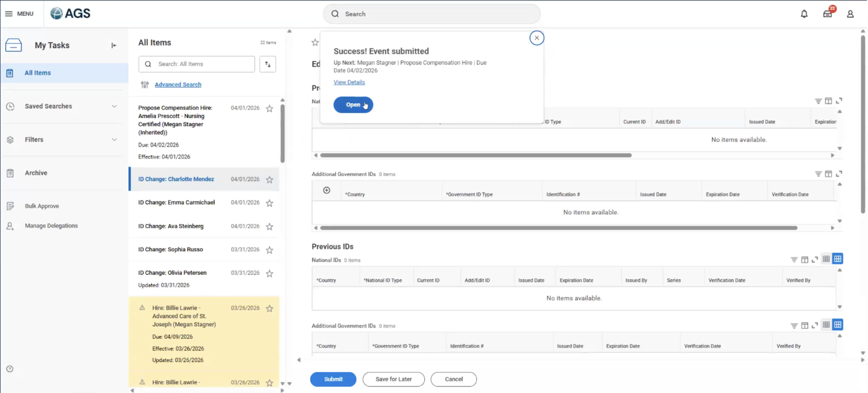The width and height of the screenshot is (868, 393).
Task: Click the Filters layers icon
Action: pos(10,140)
